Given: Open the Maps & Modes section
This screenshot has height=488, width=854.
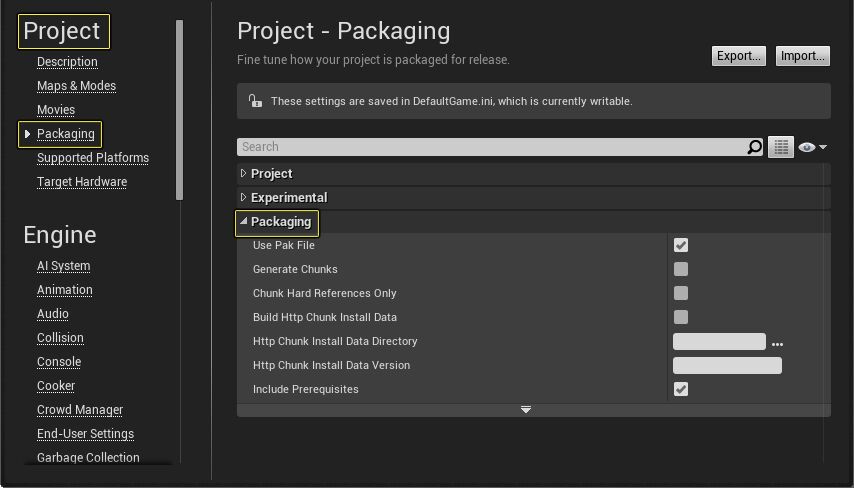Looking at the screenshot, I should (x=76, y=86).
